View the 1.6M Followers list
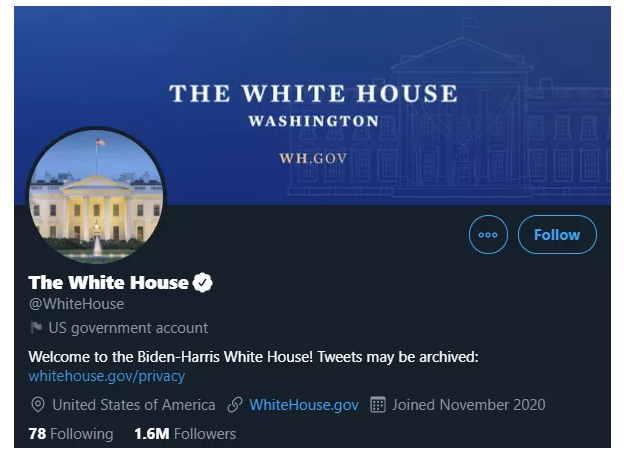 [x=185, y=434]
